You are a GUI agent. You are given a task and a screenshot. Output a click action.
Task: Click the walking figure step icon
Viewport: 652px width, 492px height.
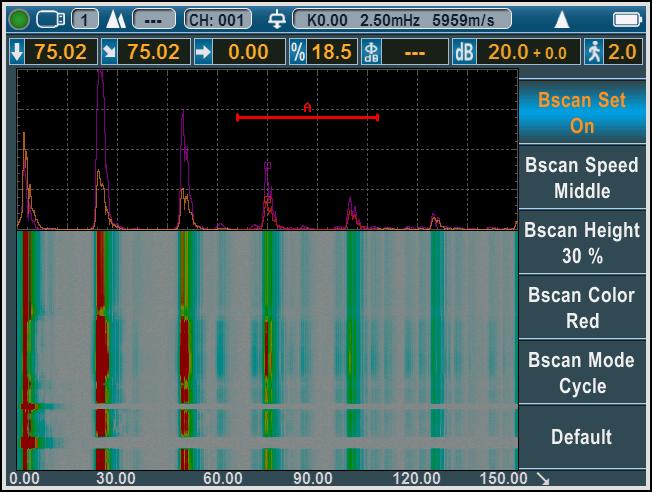tap(594, 52)
